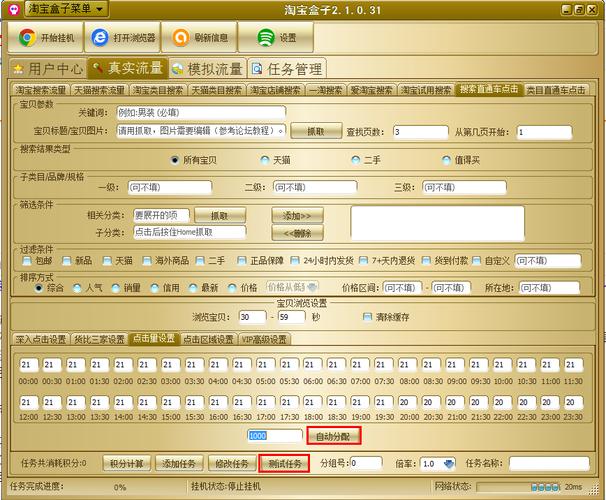The width and height of the screenshot is (606, 500).
Task: Click the 从第几页开始 input field
Action: [544, 132]
